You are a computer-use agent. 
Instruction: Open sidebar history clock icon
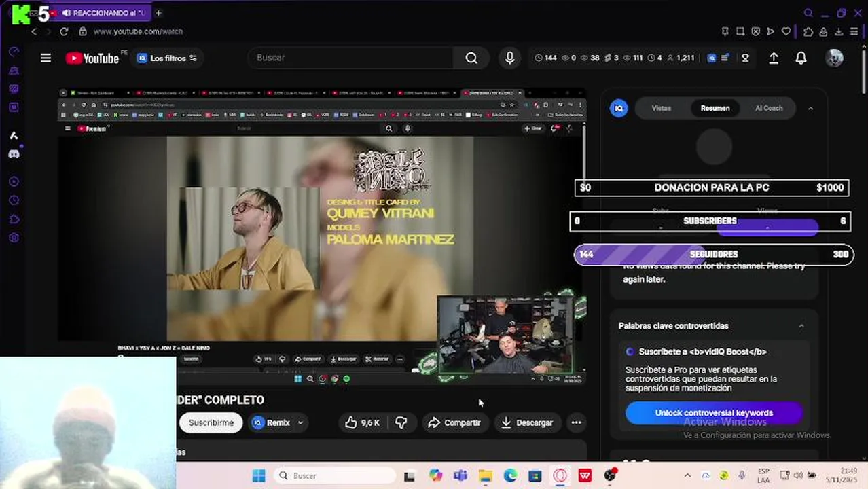14,200
